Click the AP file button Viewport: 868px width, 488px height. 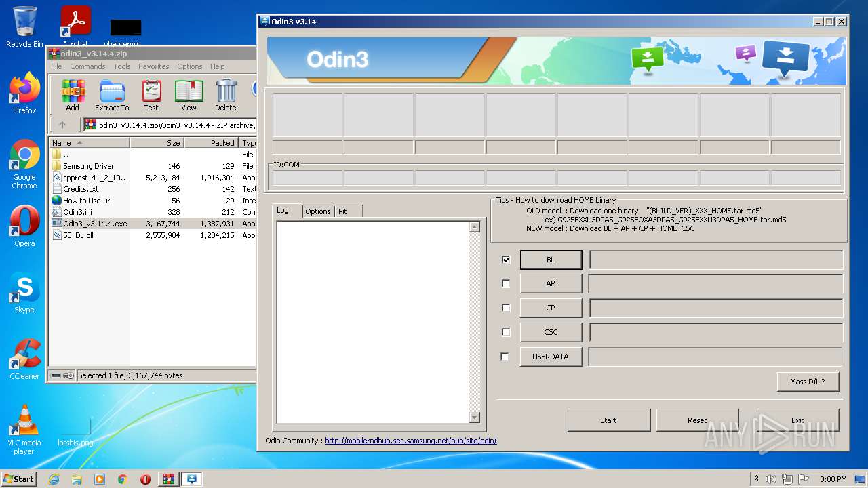click(551, 283)
